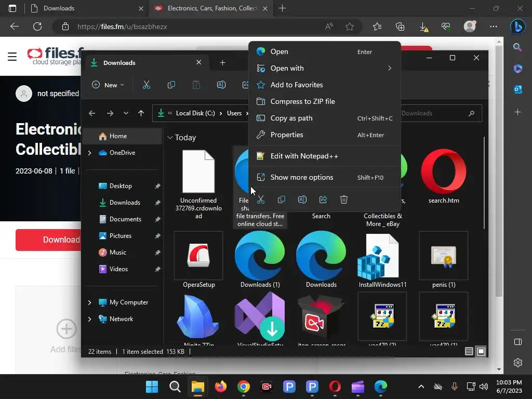
Task: Click Users in the address breadcrumb
Action: tap(234, 113)
